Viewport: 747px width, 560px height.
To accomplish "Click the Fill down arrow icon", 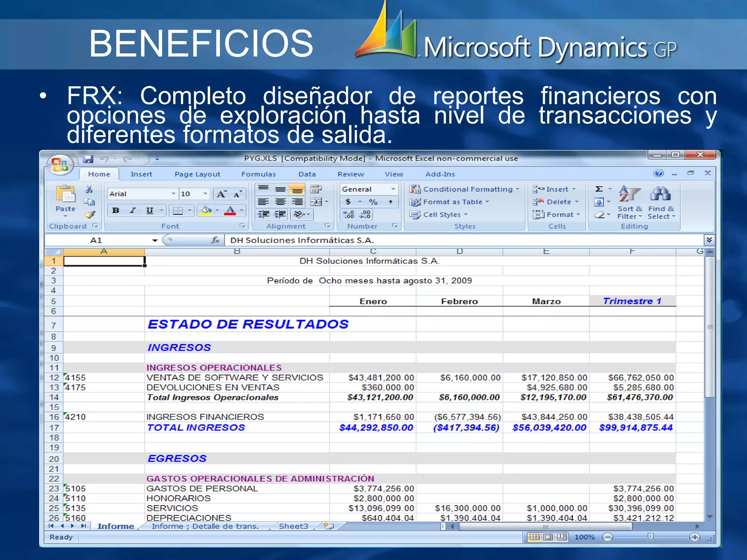I will click(599, 202).
